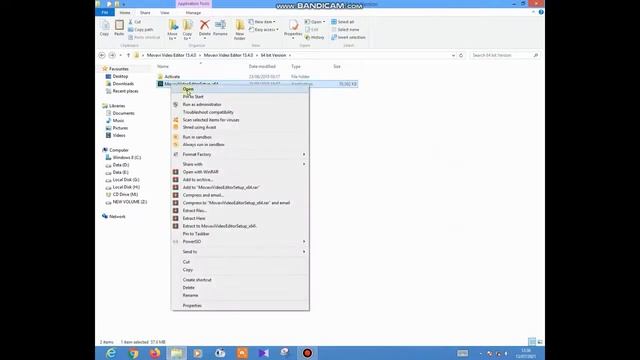Open the address bar history dropdown arrow
This screenshot has width=640, height=360.
tap(453, 55)
